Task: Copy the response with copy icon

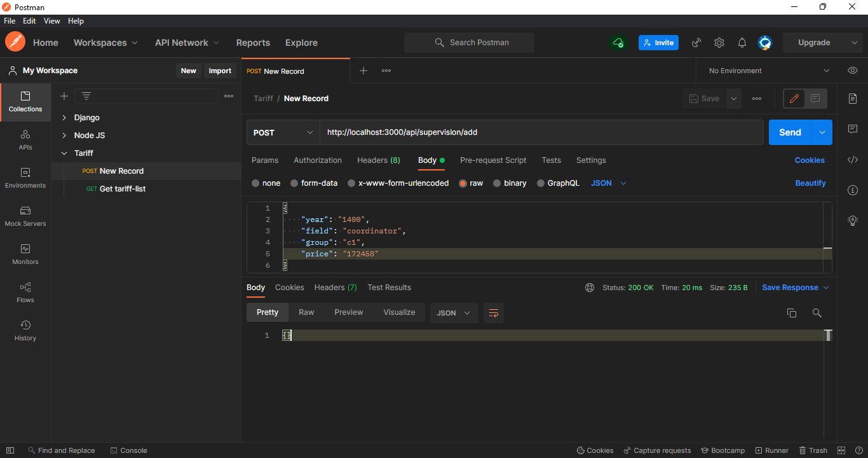Action: click(x=791, y=313)
